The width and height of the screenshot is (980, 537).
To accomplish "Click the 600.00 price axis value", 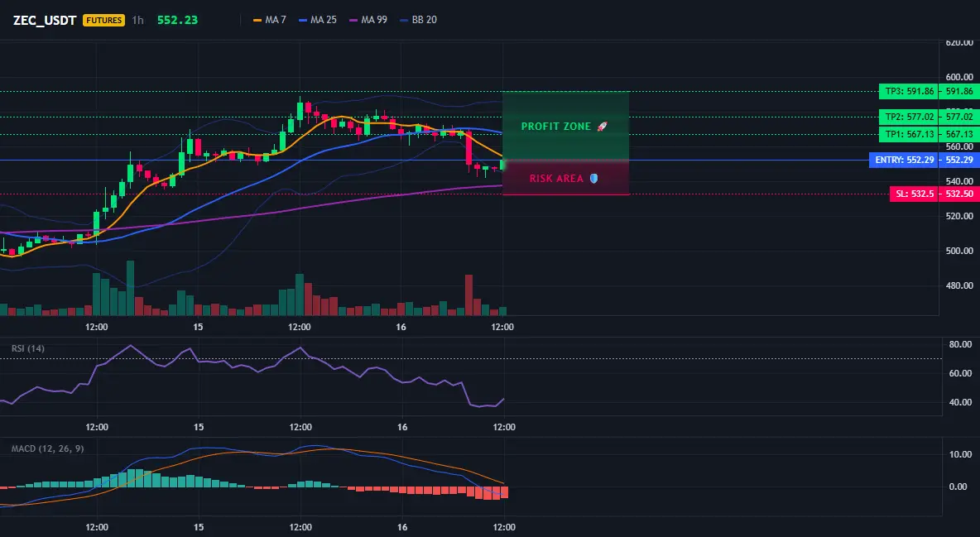I will click(x=959, y=77).
